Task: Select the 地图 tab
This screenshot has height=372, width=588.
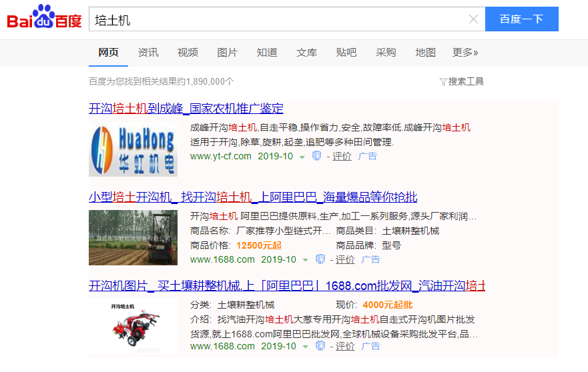Action: [425, 53]
